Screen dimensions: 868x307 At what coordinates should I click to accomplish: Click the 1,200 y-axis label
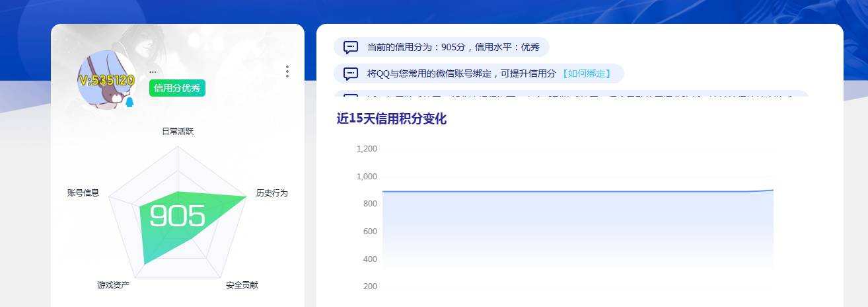pyautogui.click(x=367, y=149)
